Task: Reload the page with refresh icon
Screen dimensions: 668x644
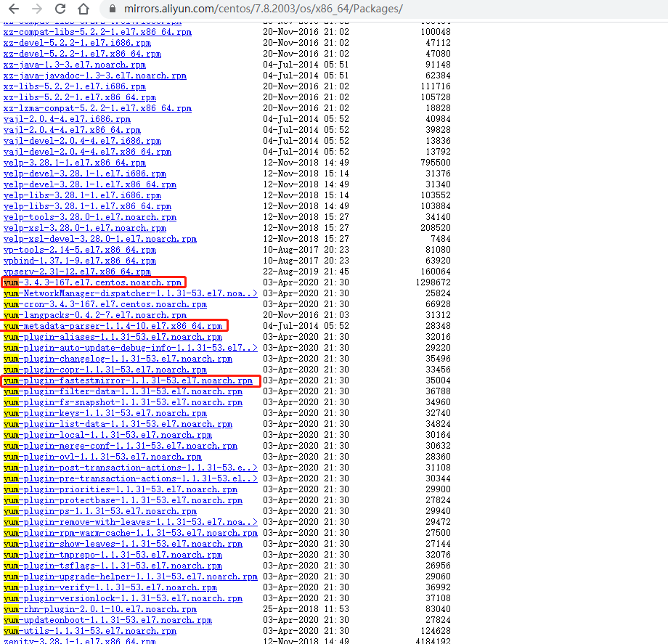Action: pyautogui.click(x=60, y=9)
